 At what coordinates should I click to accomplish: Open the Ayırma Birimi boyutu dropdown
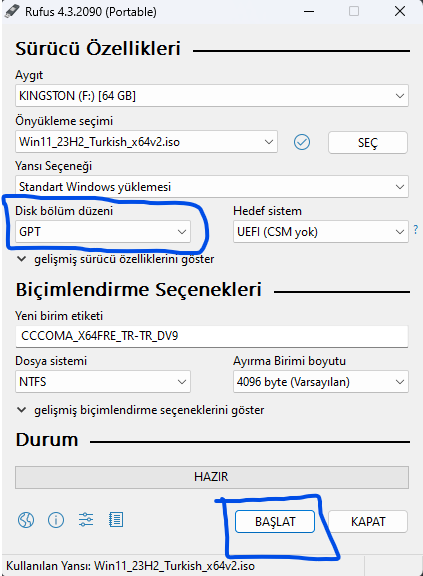pyautogui.click(x=321, y=382)
